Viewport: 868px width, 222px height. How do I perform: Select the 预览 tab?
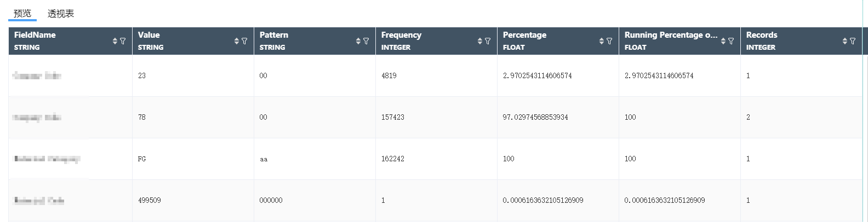tap(22, 14)
